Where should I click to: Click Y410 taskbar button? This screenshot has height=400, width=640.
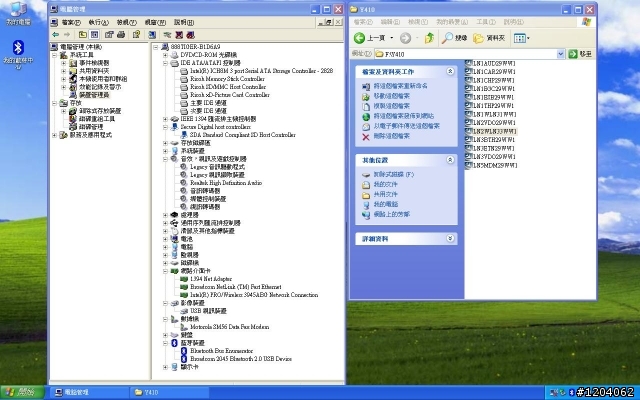click(167, 392)
